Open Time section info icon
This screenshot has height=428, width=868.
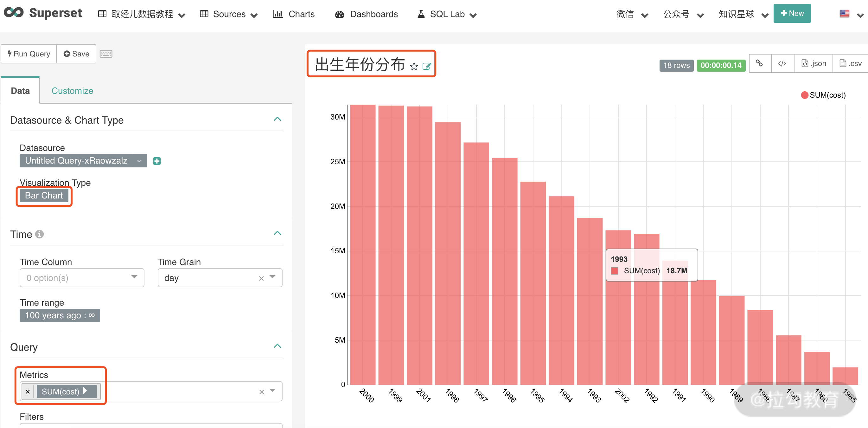[39, 234]
